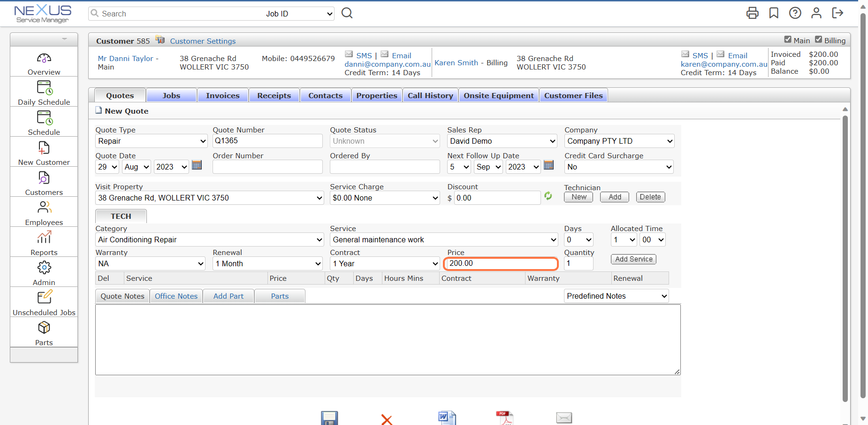Expand the Predefined Notes dropdown

pyautogui.click(x=617, y=296)
